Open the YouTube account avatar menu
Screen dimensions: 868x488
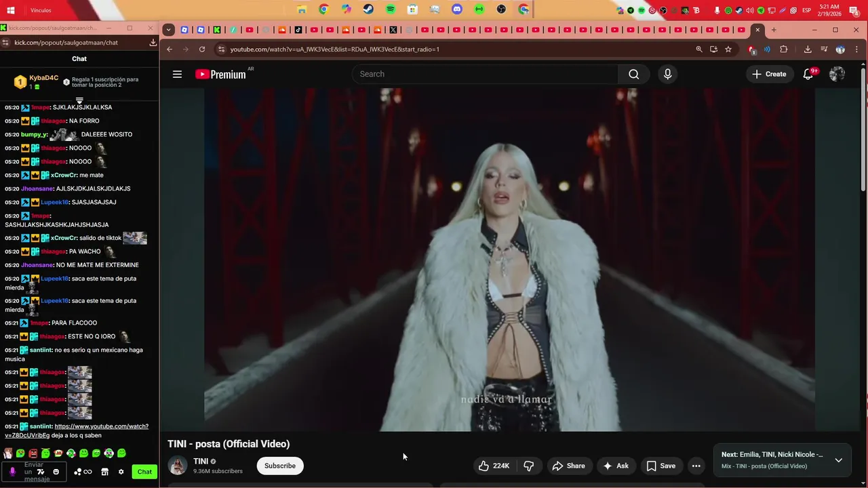pyautogui.click(x=837, y=75)
